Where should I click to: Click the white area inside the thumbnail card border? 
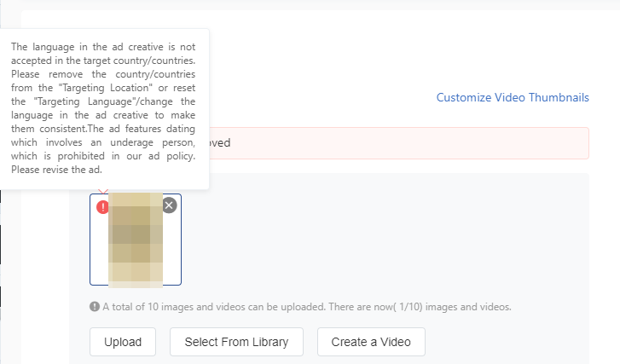pyautogui.click(x=99, y=253)
